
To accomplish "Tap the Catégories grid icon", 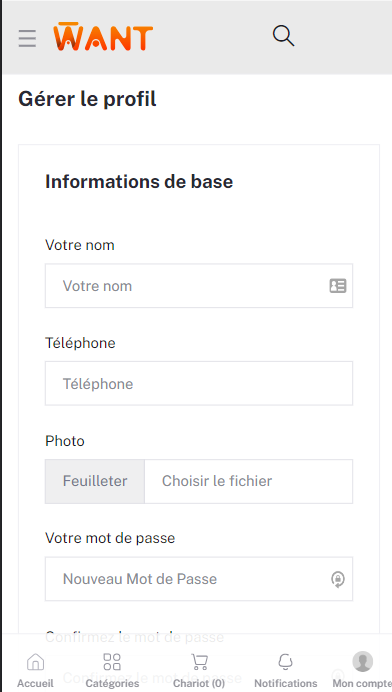I will [112, 662].
